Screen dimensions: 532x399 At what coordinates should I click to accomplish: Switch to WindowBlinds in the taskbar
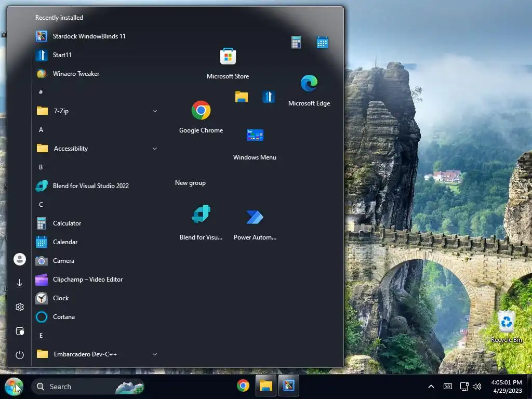(x=289, y=386)
